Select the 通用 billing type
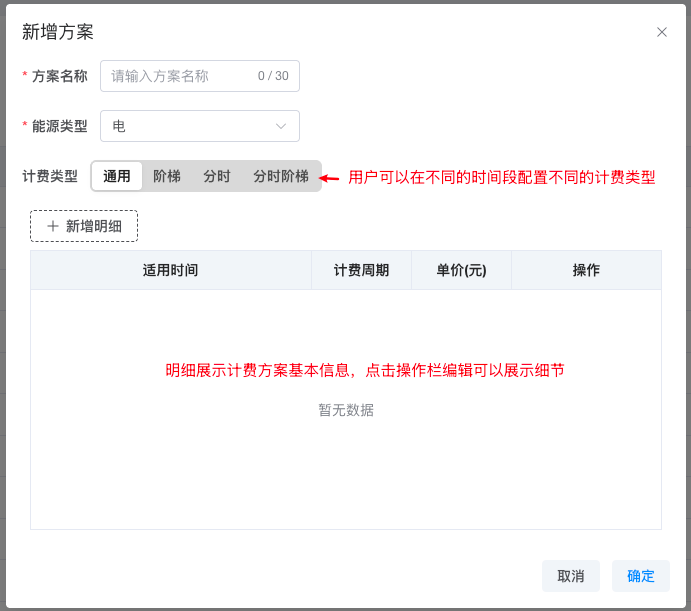 tap(117, 176)
